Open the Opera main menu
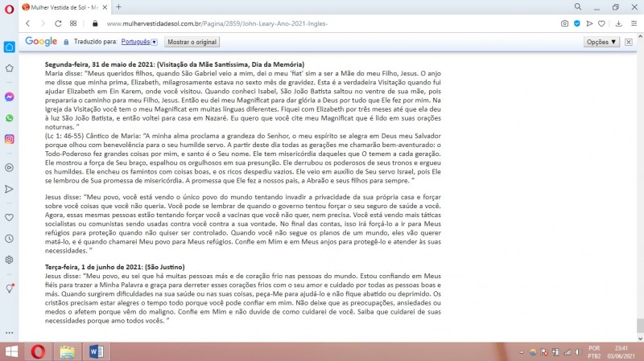The height and width of the screenshot is (361, 644). click(8, 6)
